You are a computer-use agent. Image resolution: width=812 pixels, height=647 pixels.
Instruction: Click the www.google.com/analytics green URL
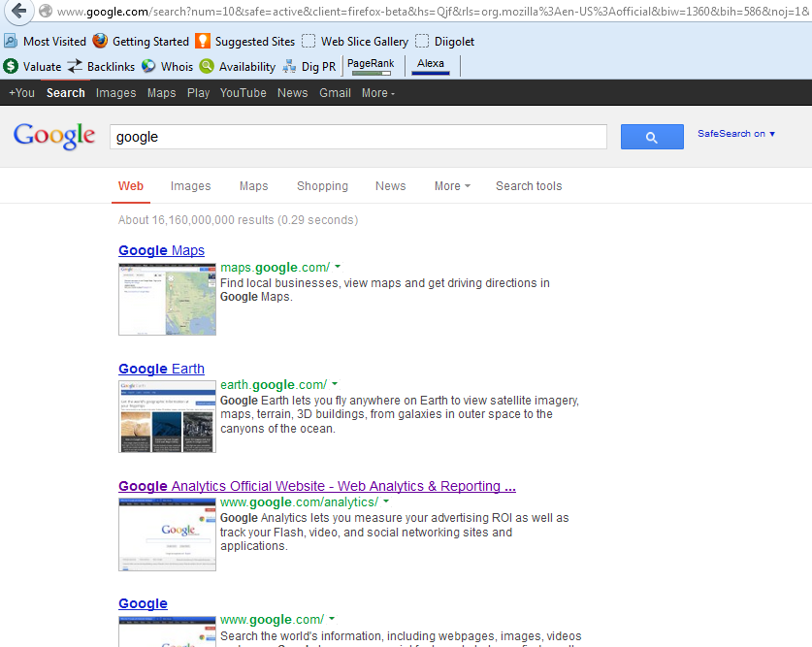tap(300, 502)
